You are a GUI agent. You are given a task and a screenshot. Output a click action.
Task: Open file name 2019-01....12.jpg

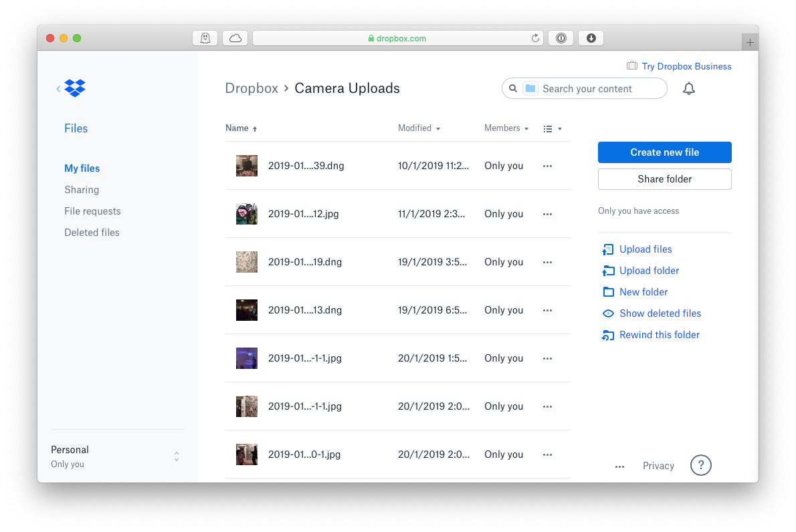304,214
